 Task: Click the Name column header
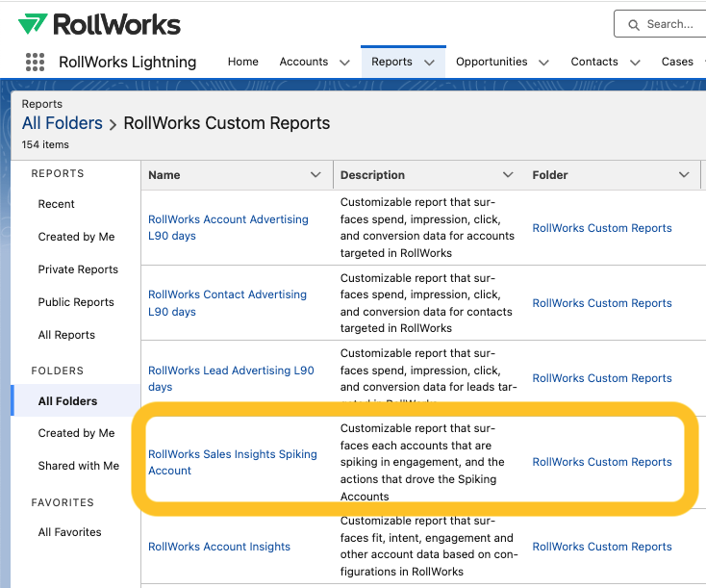(164, 175)
